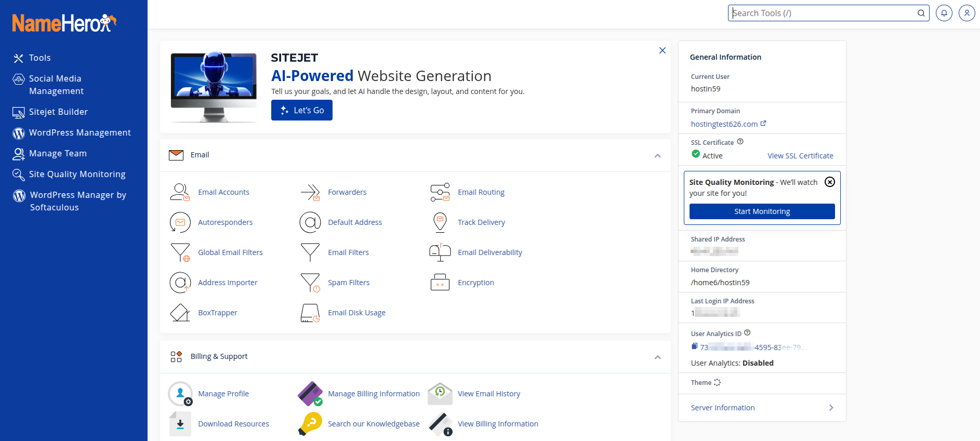Collapse the Billing & Support section
The height and width of the screenshot is (441, 980).
(657, 357)
